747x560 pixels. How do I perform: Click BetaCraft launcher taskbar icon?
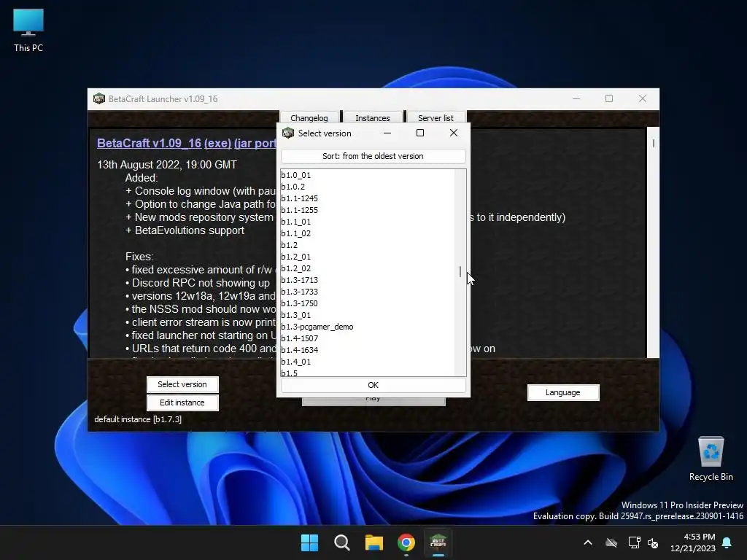438,542
